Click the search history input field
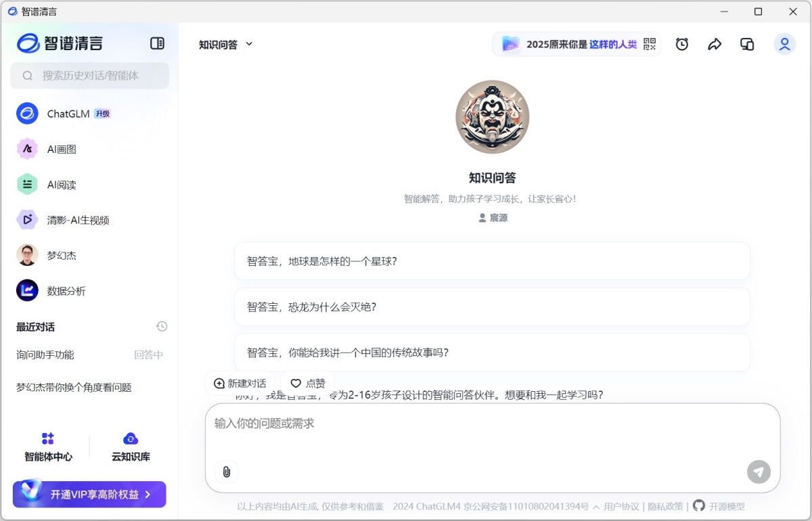The height and width of the screenshot is (521, 812). click(x=89, y=76)
